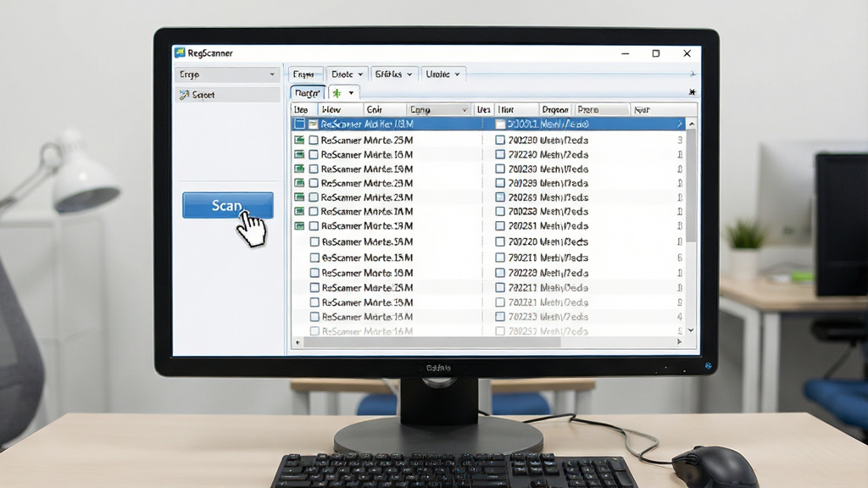Click the 'Prena' column header

pos(601,109)
